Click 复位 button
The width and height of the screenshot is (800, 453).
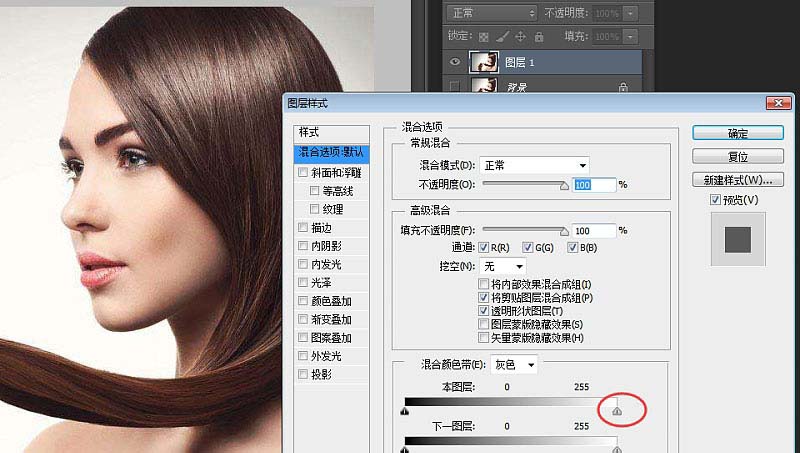(738, 157)
